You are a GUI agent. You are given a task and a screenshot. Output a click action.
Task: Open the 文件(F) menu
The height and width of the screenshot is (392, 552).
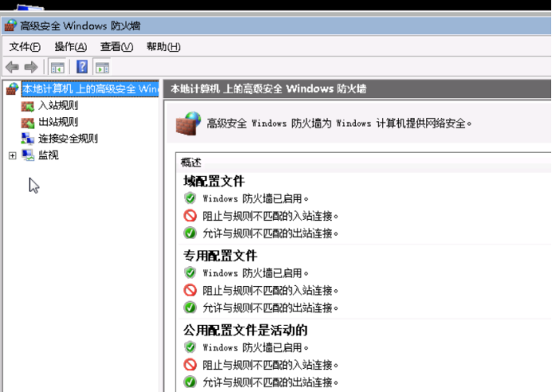(x=25, y=46)
